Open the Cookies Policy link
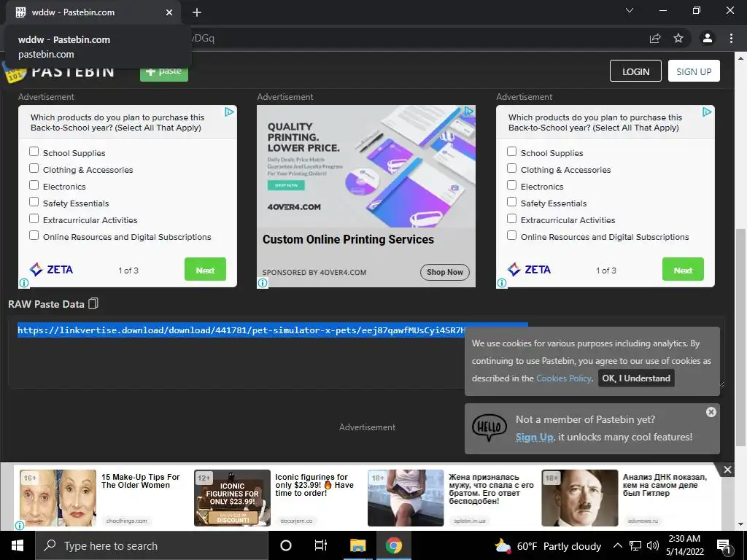 564,378
